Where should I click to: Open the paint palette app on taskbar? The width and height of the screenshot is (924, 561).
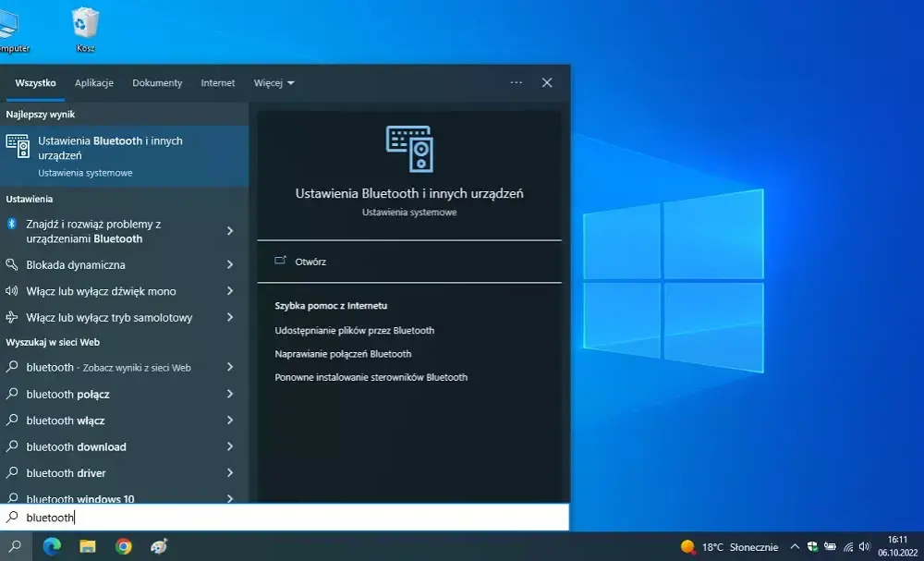coord(159,546)
